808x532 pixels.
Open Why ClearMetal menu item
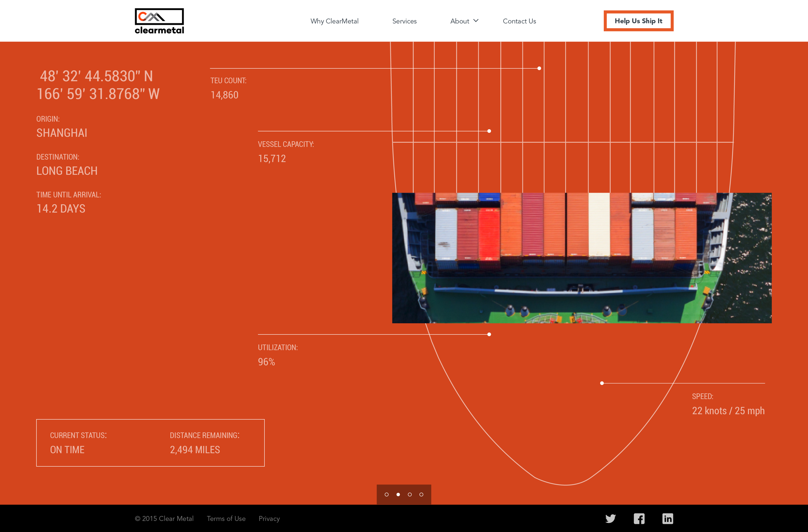[x=335, y=21]
